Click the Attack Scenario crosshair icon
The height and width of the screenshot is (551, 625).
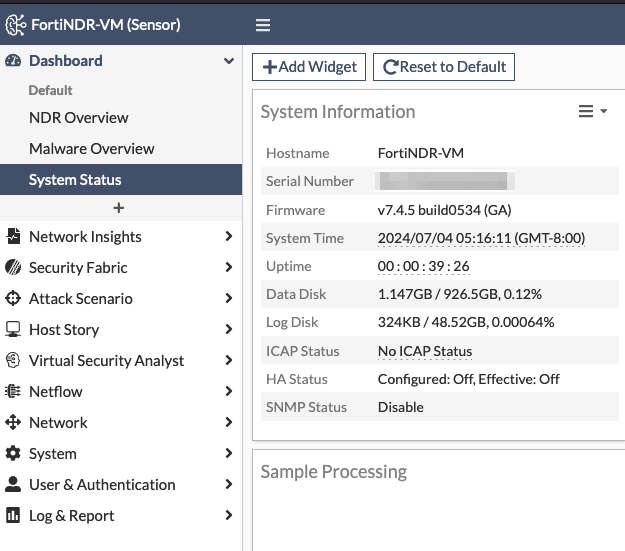click(x=13, y=299)
